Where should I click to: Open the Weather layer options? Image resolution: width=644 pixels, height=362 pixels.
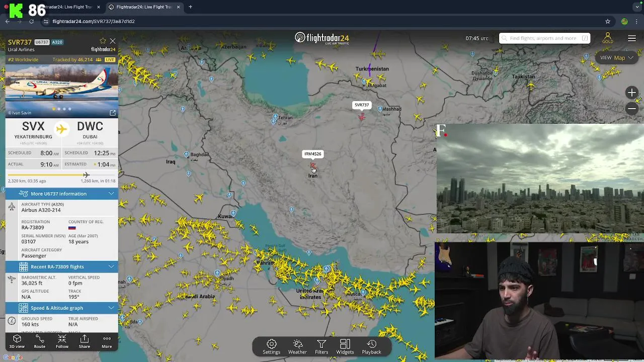click(x=297, y=347)
